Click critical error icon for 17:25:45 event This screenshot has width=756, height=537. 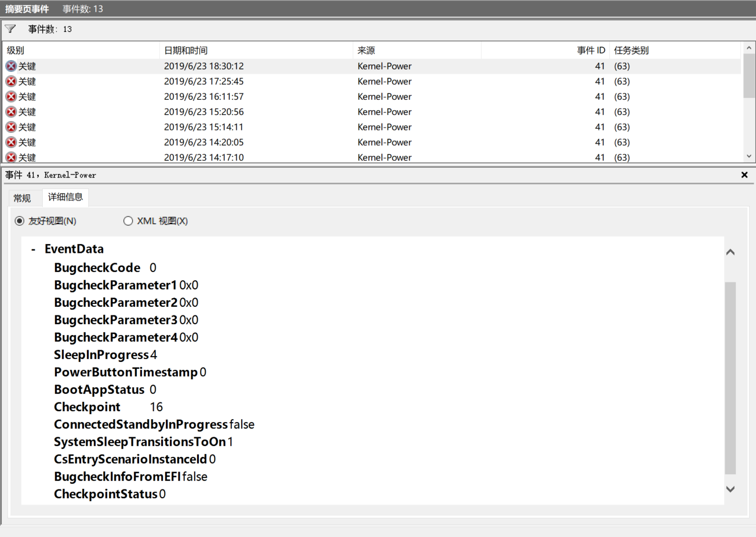(11, 81)
